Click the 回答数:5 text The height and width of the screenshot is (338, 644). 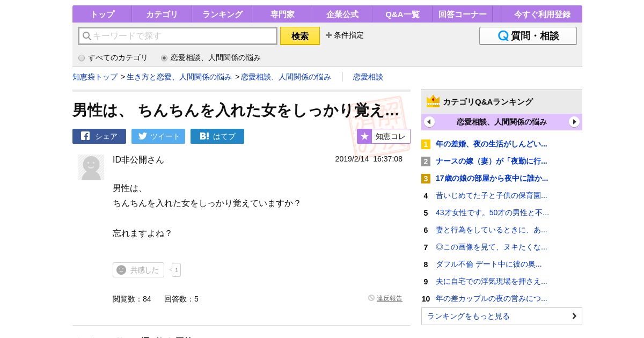point(181,299)
